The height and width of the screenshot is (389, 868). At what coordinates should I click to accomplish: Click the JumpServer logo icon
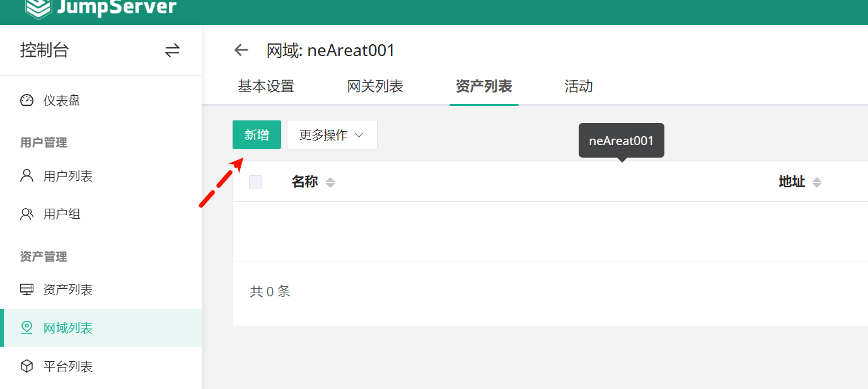[38, 8]
